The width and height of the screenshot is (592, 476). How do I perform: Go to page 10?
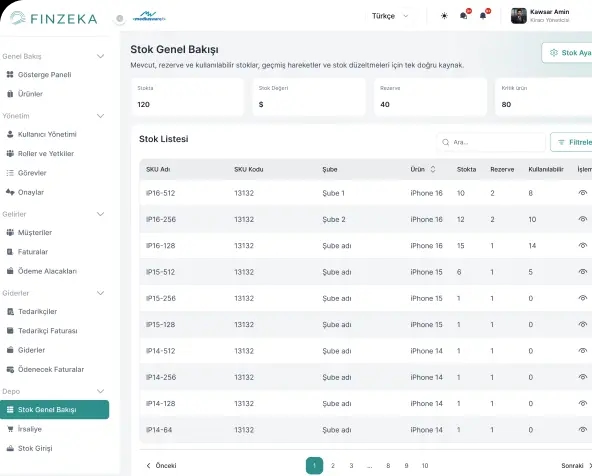425,465
